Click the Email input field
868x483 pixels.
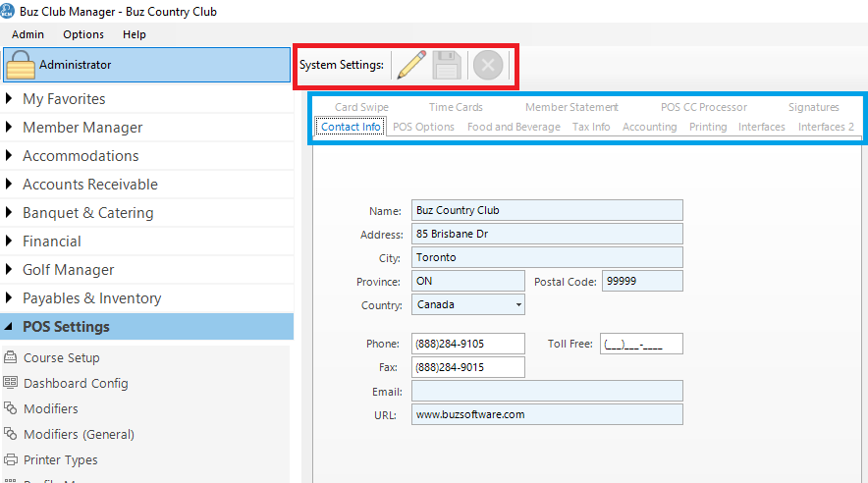pyautogui.click(x=546, y=392)
